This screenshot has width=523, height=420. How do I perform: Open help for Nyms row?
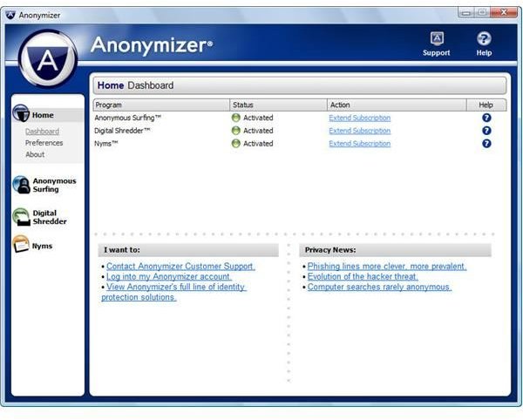(x=486, y=144)
